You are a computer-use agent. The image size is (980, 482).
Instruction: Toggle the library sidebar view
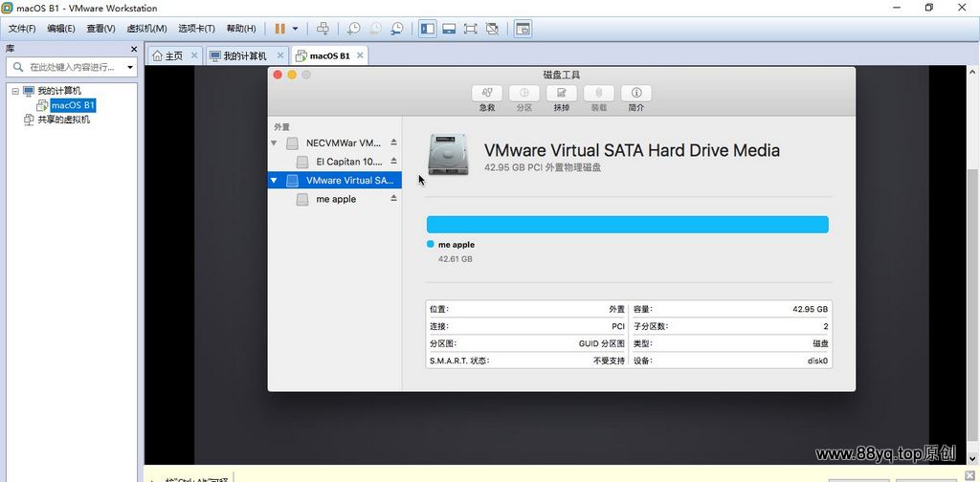(428, 29)
